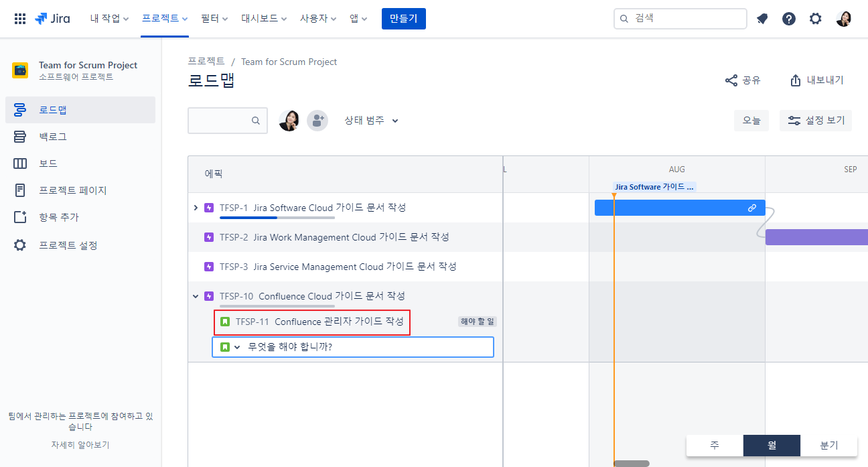Click the horizontal timeline scrollbar

tap(632, 464)
